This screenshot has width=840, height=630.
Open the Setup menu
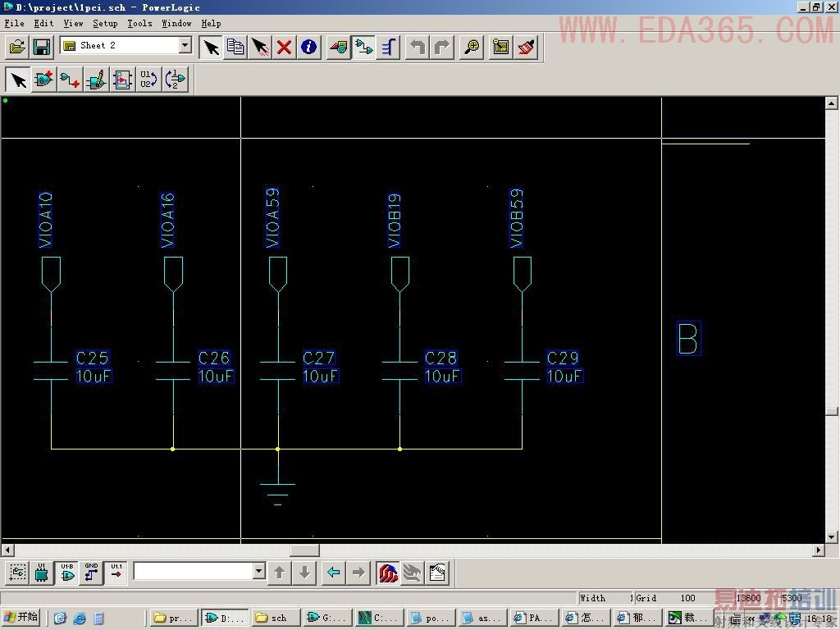pyautogui.click(x=105, y=24)
